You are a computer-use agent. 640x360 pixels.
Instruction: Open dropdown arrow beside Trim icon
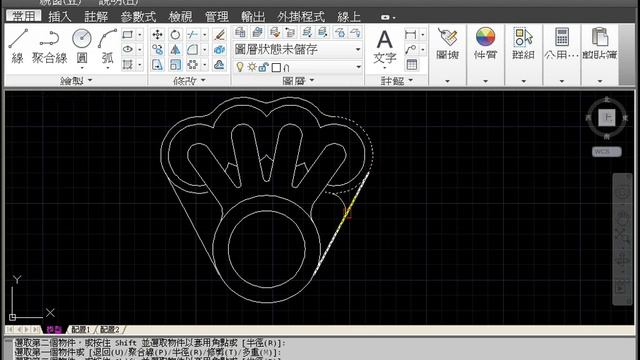coord(204,34)
